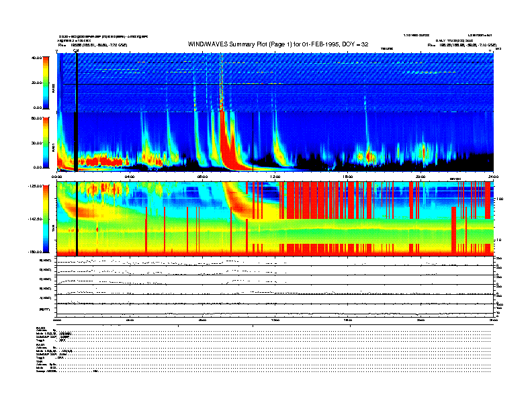Image resolution: width=532 pixels, height=411 pixels.
Task: Click the Cal marker label above the RAD2 panel
Action: (76, 50)
